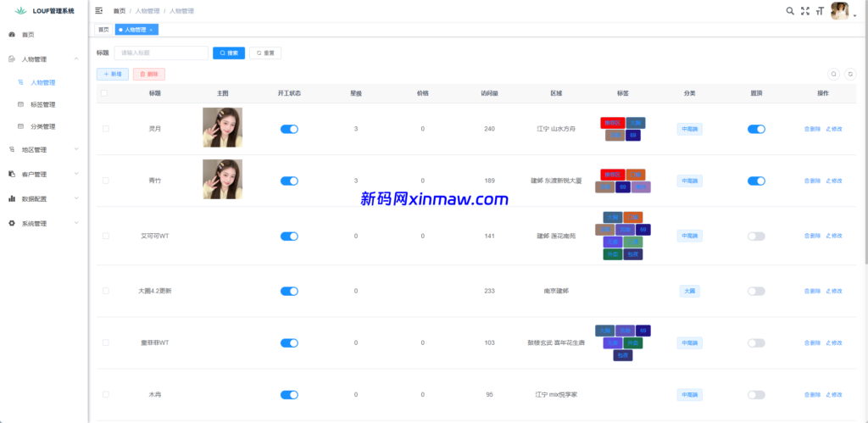Open 标签管理 in the sidebar
The image size is (868, 423).
[x=42, y=105]
